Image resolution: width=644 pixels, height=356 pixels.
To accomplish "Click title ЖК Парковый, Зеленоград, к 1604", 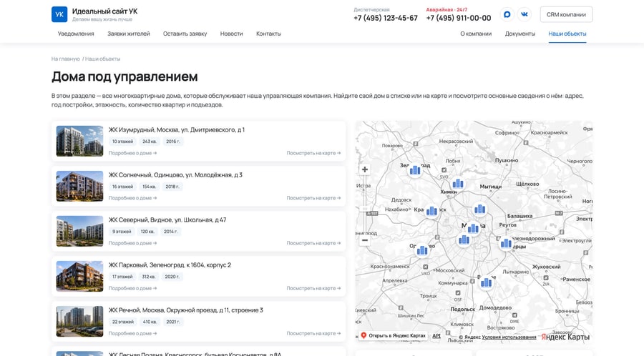I will coord(170,265).
